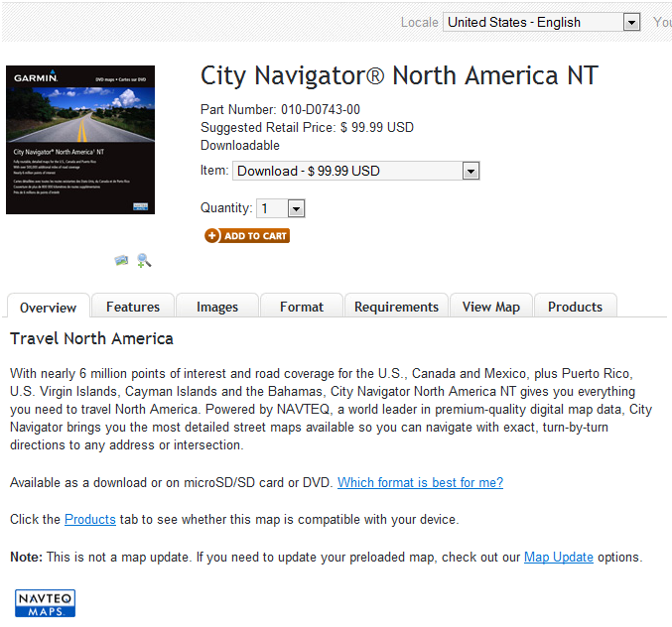
Task: Click the NAVTEQ Maps logo
Action: (x=46, y=603)
